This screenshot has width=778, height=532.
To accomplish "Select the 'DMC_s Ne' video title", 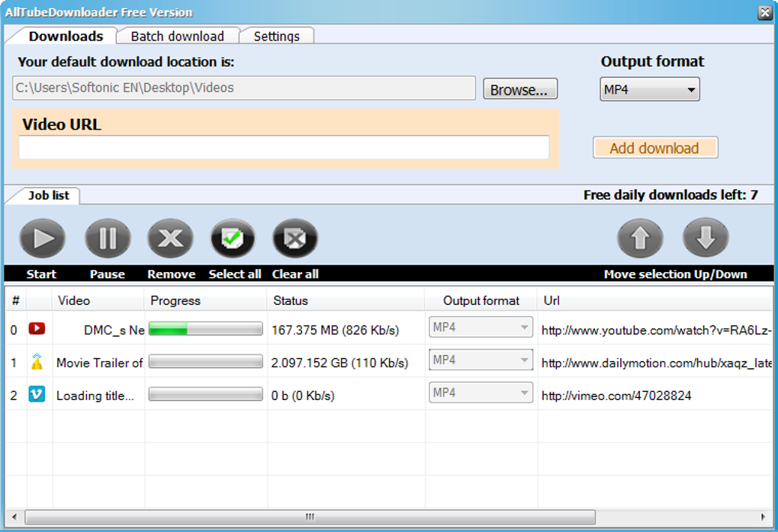I will [114, 330].
